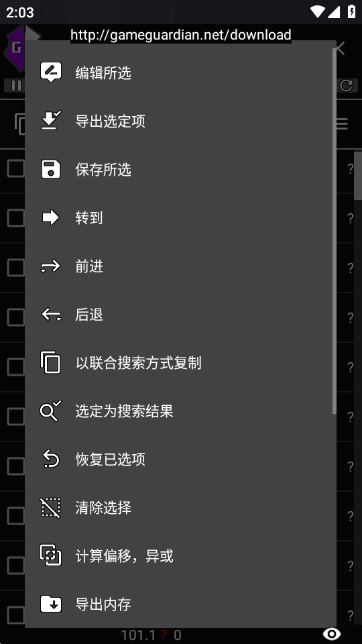Tick the topmost checkbox in the list
Viewport: 362px width, 644px height.
coord(16,168)
